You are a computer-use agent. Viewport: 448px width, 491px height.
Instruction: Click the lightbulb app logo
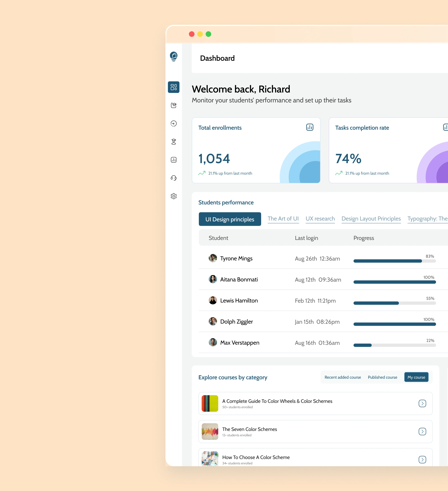[x=173, y=57]
